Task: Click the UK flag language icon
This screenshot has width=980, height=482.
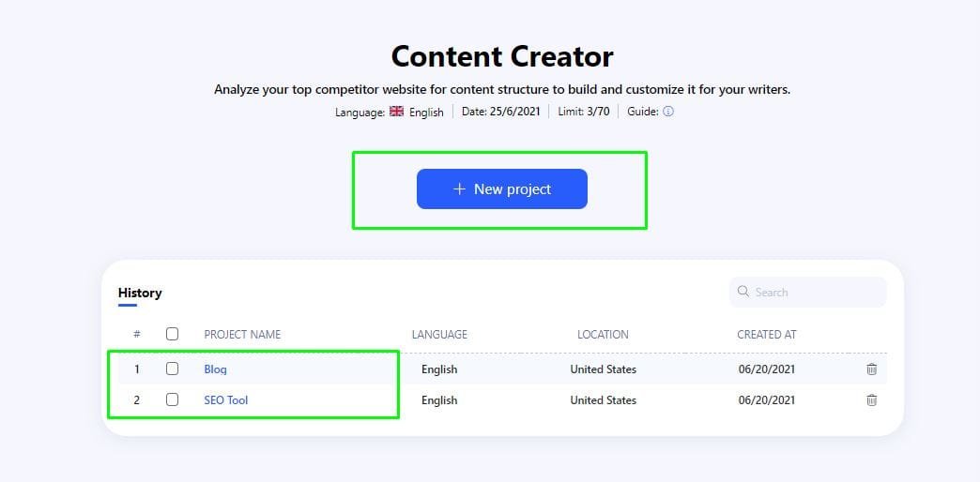Action: tap(397, 112)
